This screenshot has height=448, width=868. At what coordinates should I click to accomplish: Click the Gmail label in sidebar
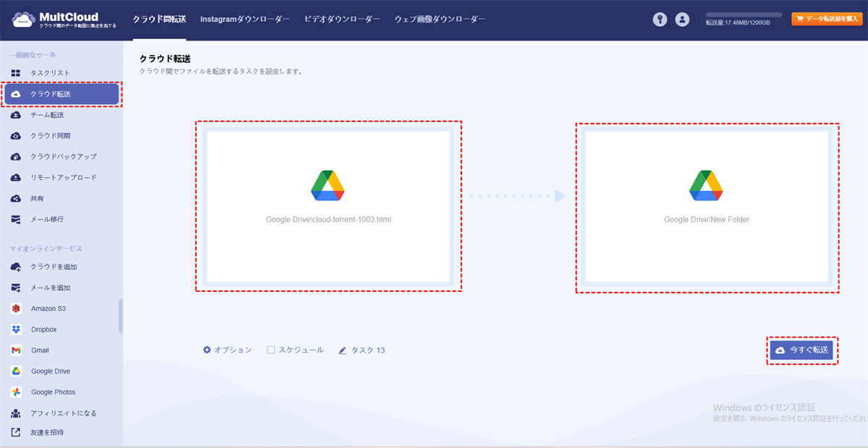coord(40,350)
